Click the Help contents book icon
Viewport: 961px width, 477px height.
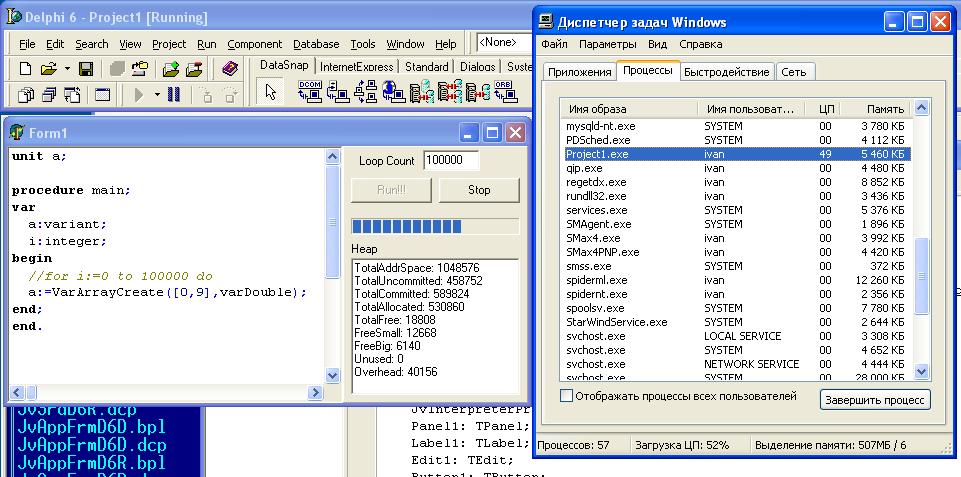pos(230,69)
